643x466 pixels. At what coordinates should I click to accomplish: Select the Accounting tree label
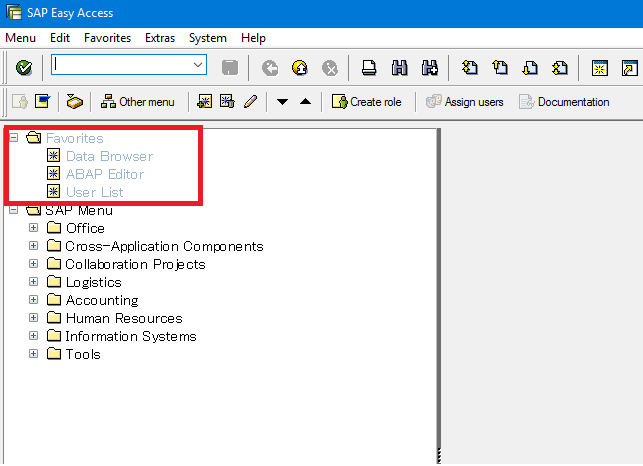(x=102, y=300)
